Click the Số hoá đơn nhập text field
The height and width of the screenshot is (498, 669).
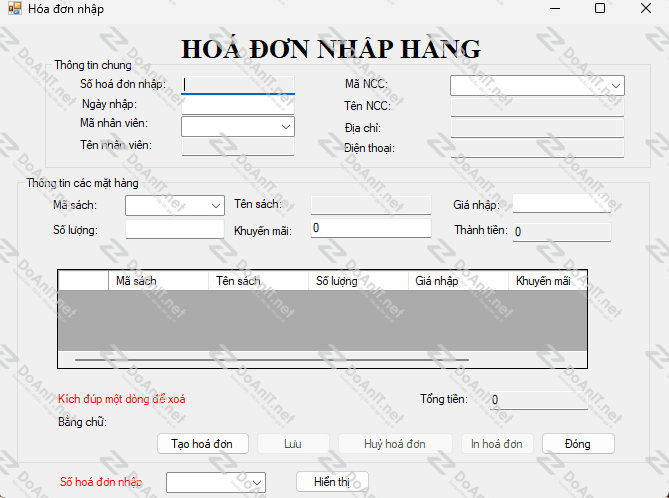pyautogui.click(x=238, y=85)
